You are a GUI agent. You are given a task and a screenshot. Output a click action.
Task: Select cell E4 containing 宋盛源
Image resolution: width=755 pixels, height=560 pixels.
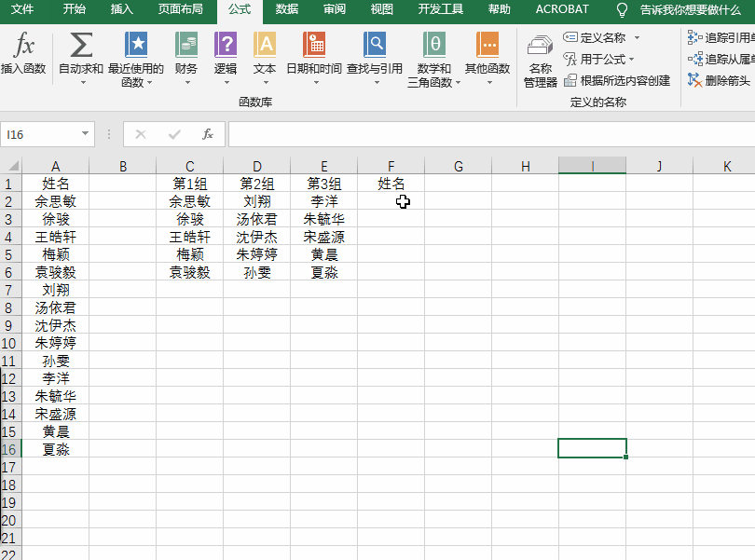click(324, 237)
